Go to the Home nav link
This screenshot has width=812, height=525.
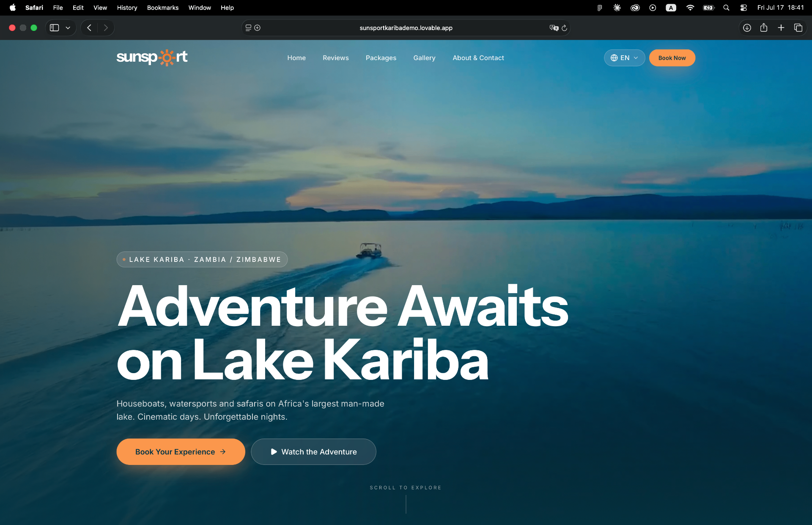(296, 58)
